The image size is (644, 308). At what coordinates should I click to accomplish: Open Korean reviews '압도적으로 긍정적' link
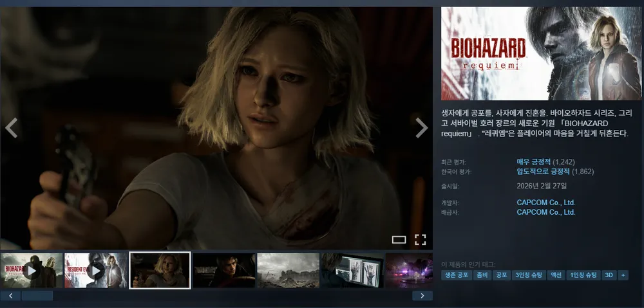click(x=543, y=172)
